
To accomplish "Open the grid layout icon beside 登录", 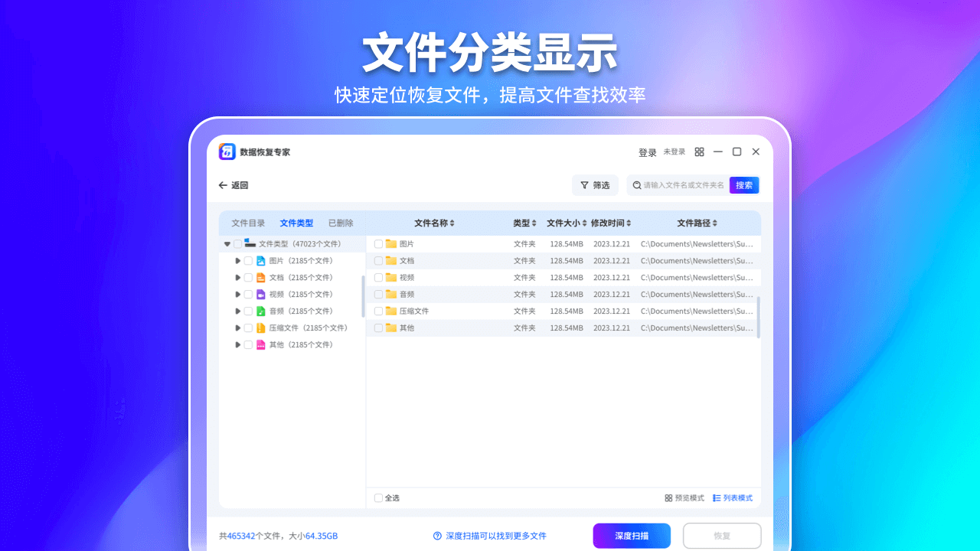I will 699,152.
